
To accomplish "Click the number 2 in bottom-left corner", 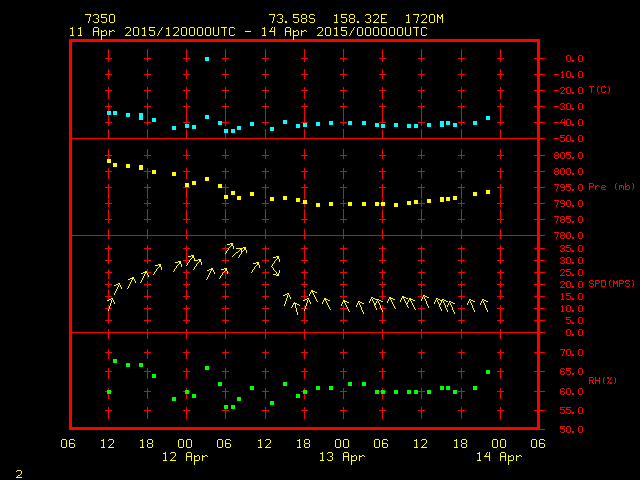I will 18,470.
